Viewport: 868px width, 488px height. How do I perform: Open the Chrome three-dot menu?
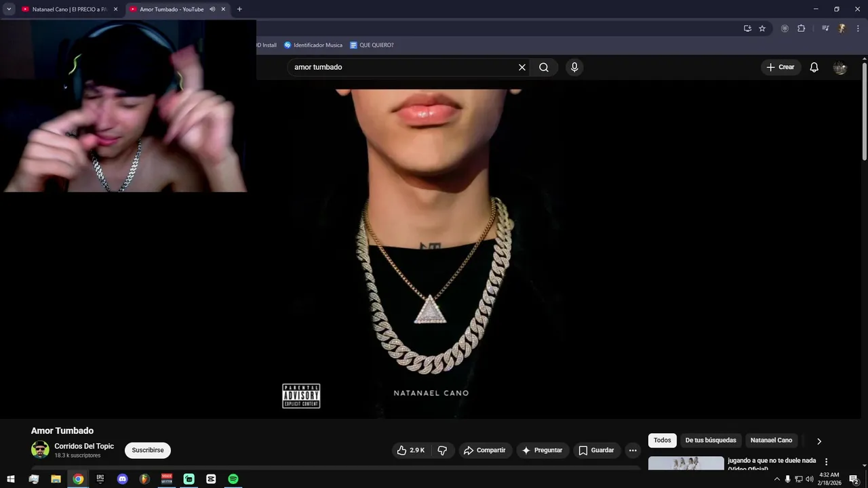(x=858, y=28)
